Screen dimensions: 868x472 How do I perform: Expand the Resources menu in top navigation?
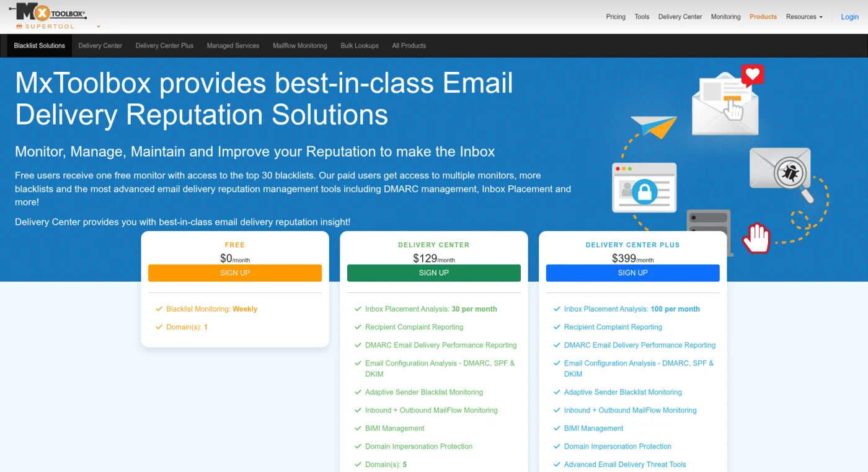click(804, 17)
